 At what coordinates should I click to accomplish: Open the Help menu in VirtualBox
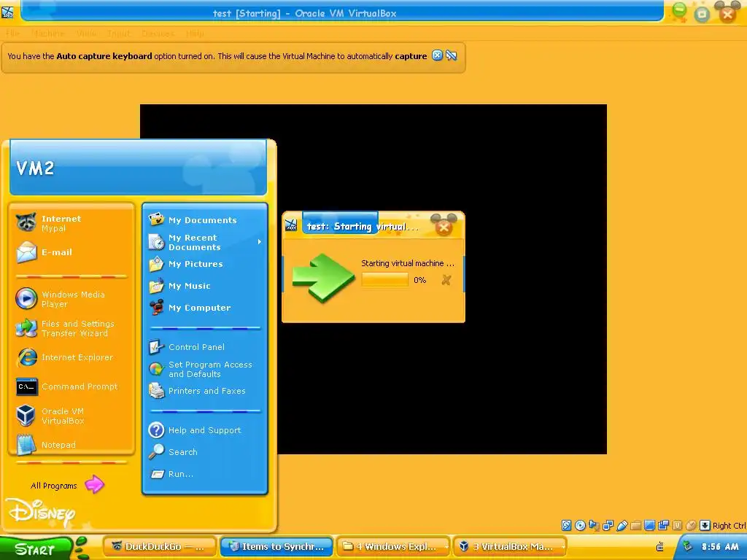click(x=195, y=34)
